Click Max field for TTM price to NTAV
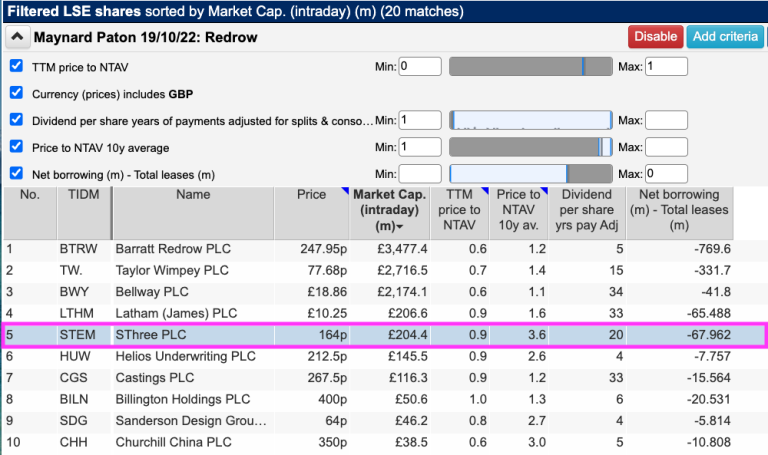 point(666,66)
